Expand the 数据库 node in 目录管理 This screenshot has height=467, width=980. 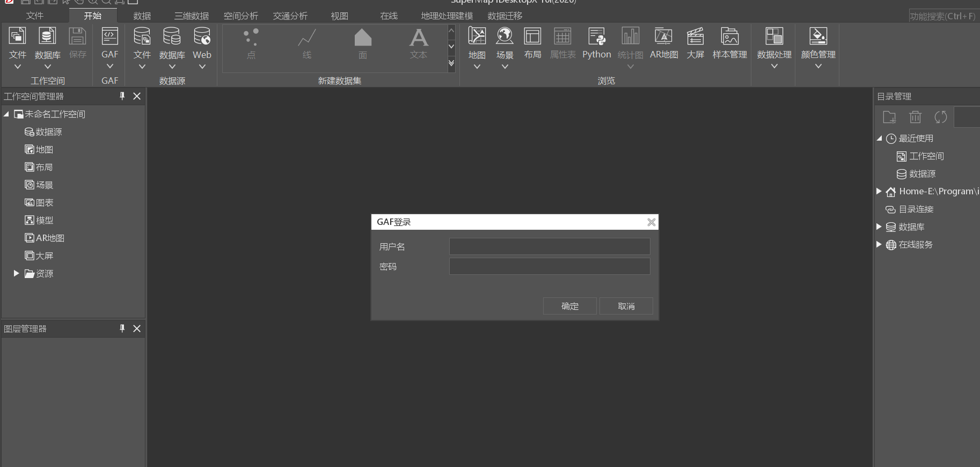pyautogui.click(x=879, y=227)
